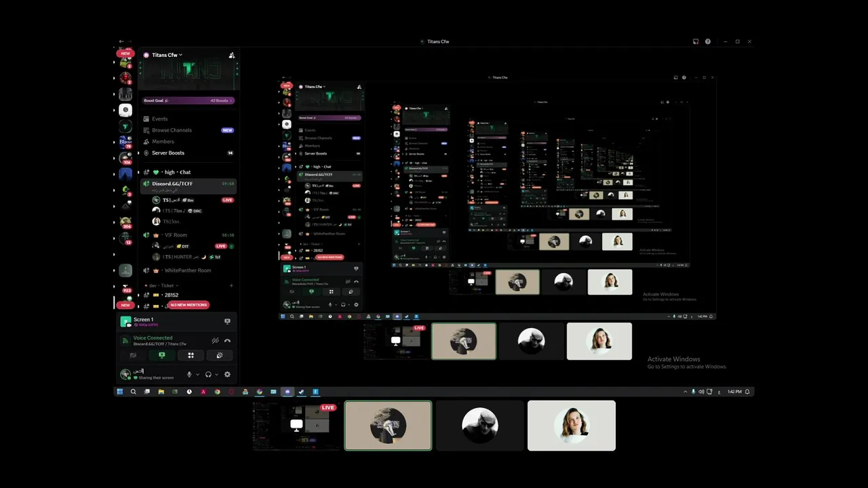The height and width of the screenshot is (488, 868).
Task: Open the taskbar clock showing 1:42 PM
Action: pyautogui.click(x=734, y=392)
